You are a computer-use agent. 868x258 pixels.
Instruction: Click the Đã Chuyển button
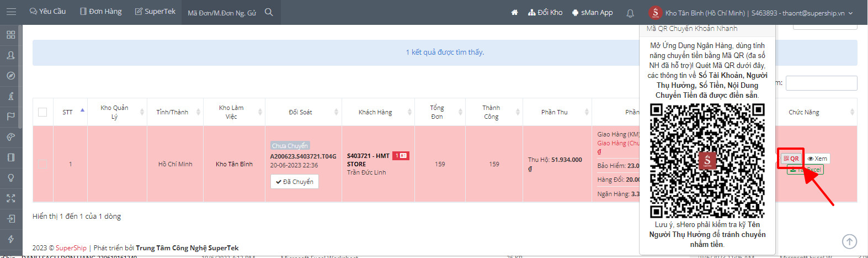pos(295,182)
